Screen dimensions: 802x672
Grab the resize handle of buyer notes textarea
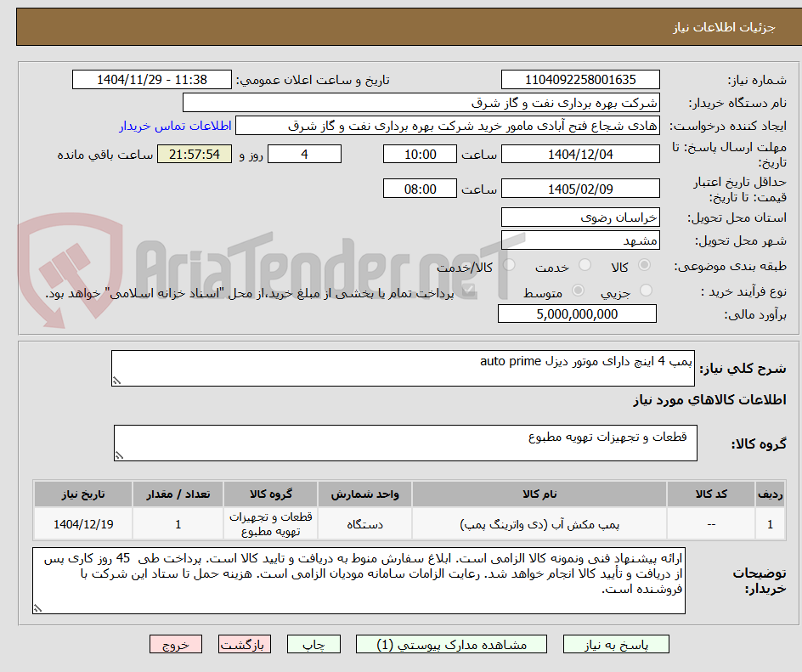coord(37,608)
